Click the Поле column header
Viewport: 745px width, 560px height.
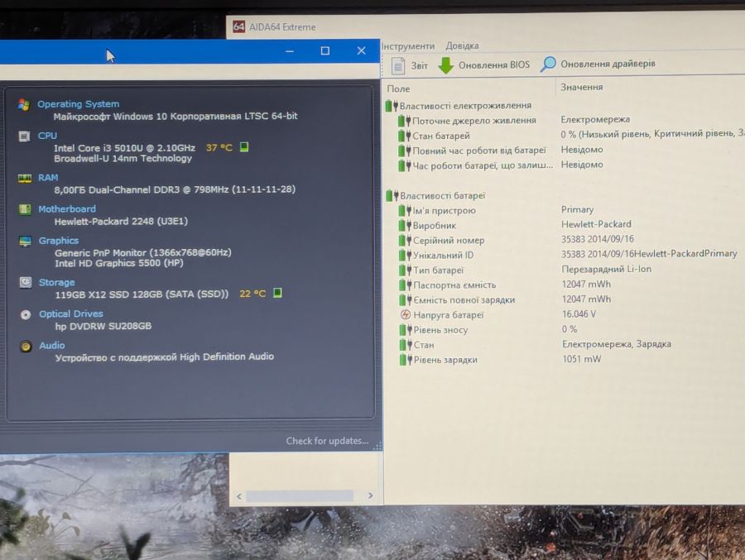pos(398,89)
